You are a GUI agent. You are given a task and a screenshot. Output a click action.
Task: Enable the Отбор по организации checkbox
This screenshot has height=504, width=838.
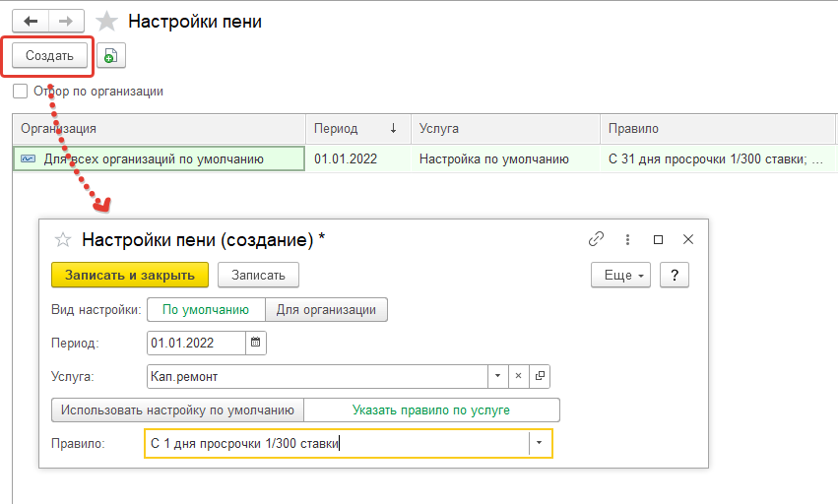point(21,92)
